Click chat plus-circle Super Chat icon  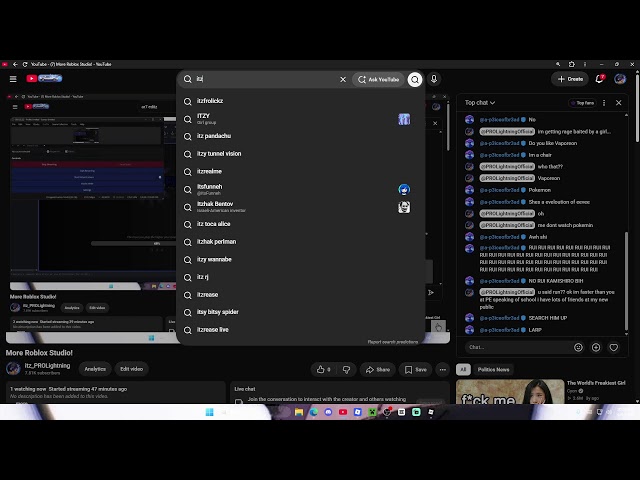[x=596, y=347]
